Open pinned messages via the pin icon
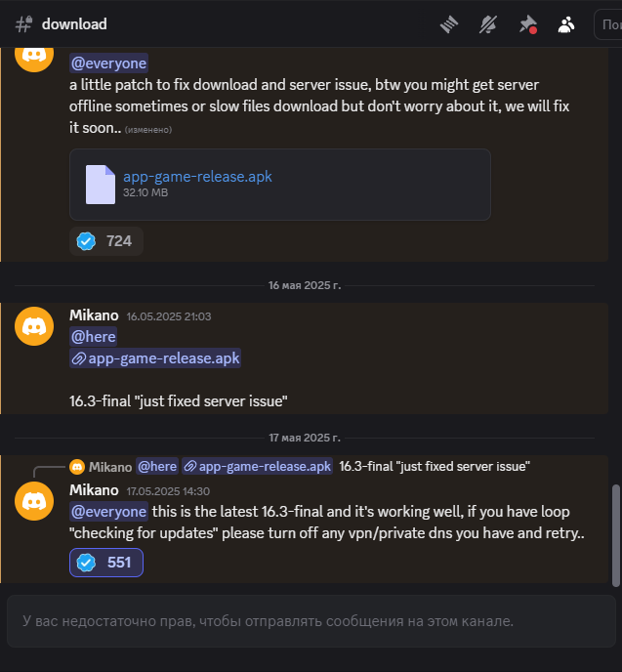The height and width of the screenshot is (672, 622). pyautogui.click(x=527, y=24)
